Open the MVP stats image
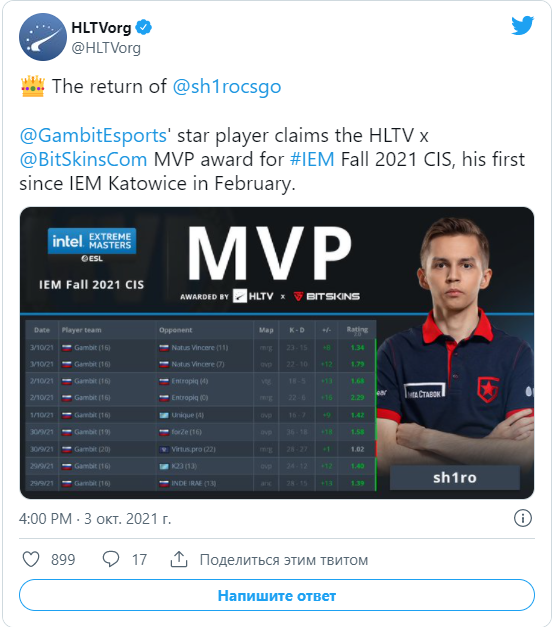 [x=277, y=353]
